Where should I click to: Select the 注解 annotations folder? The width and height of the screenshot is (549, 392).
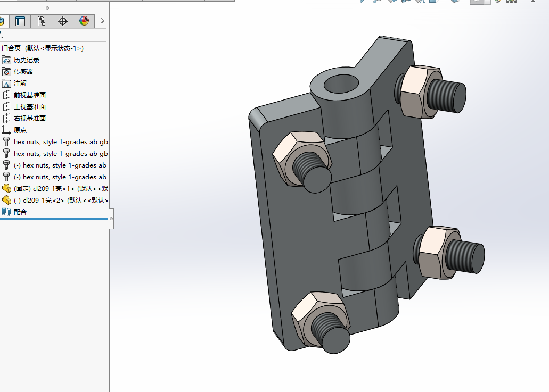(x=14, y=83)
